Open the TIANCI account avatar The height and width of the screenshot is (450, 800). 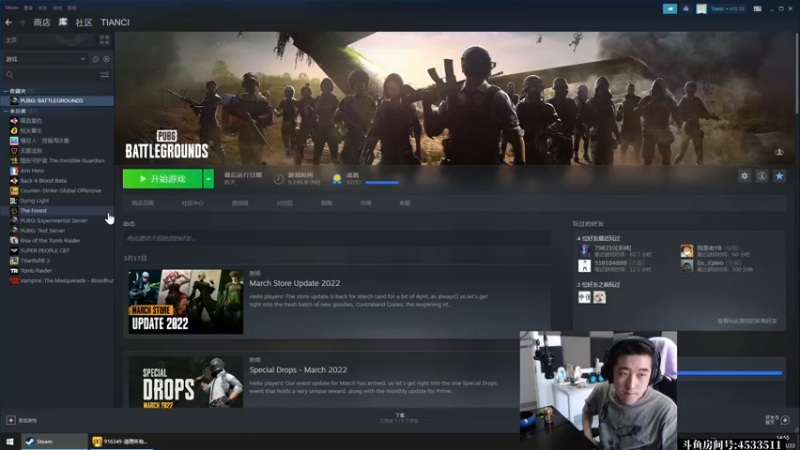coord(702,9)
